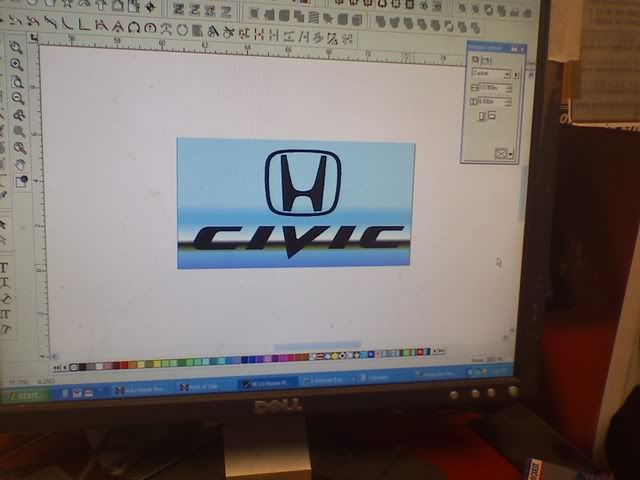Click the red double-arrow align icon
This screenshot has width=640, height=480.
click(x=259, y=34)
